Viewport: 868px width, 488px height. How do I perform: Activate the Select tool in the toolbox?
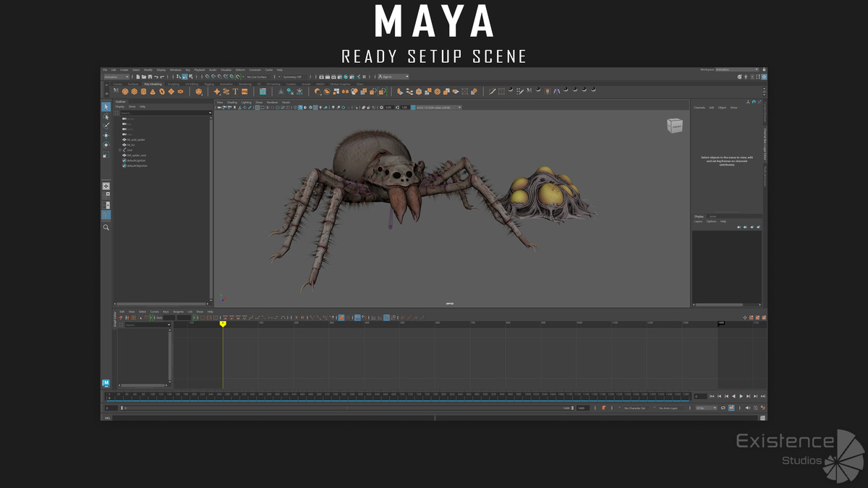click(x=106, y=107)
